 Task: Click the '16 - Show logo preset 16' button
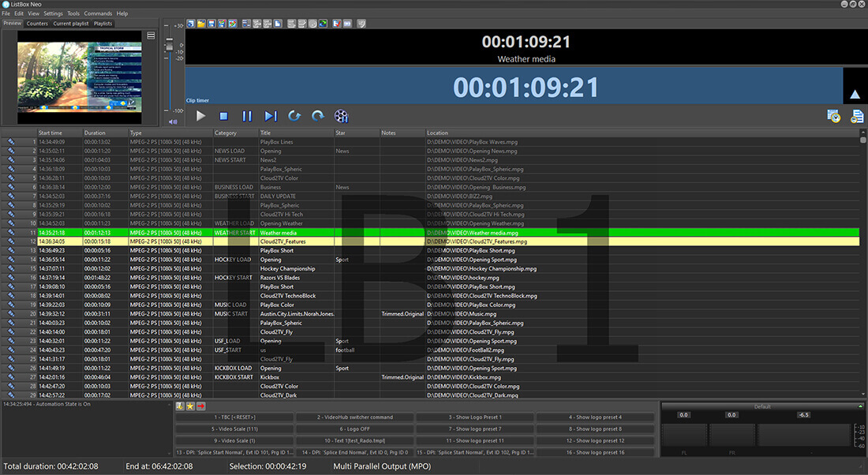[x=595, y=452]
